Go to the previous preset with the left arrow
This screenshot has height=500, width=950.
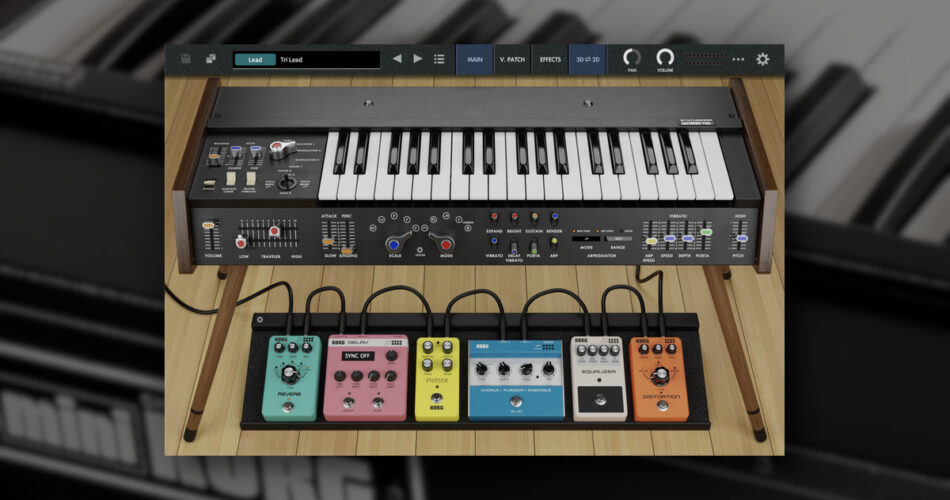[397, 59]
